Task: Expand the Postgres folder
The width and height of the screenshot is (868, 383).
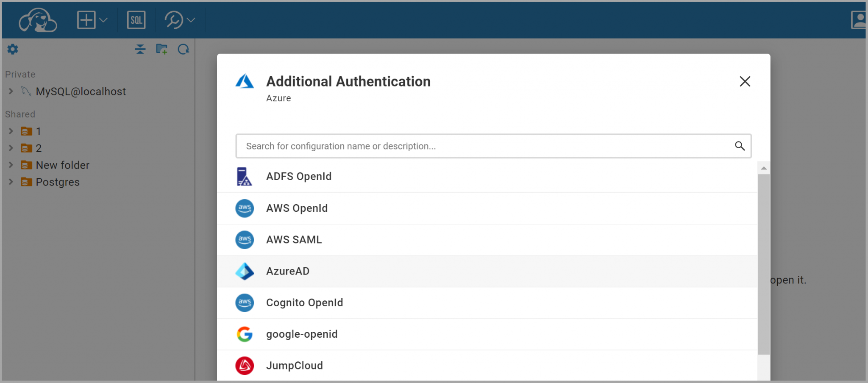Action: 10,182
